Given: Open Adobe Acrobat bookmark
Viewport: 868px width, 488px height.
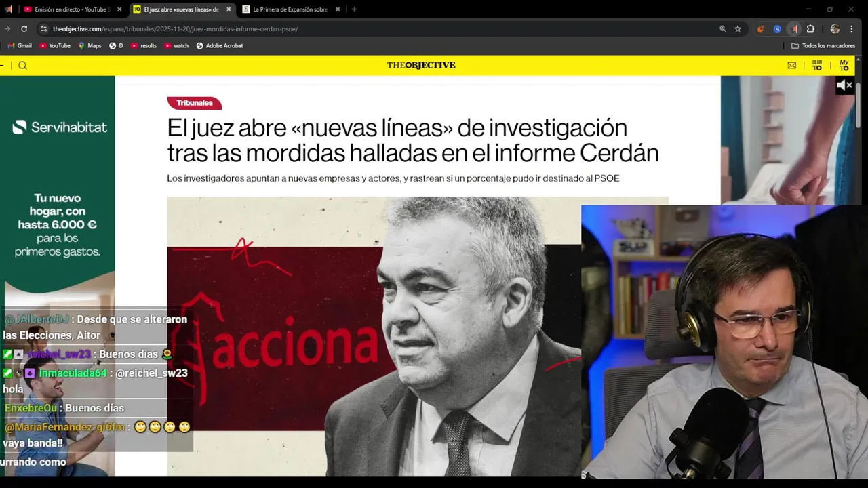Looking at the screenshot, I should point(219,46).
